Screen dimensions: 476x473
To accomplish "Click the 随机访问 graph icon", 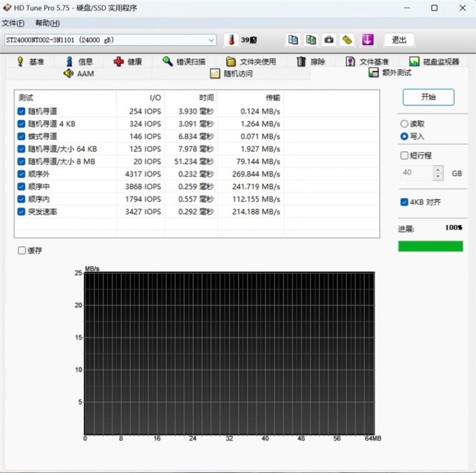I will pos(215,74).
